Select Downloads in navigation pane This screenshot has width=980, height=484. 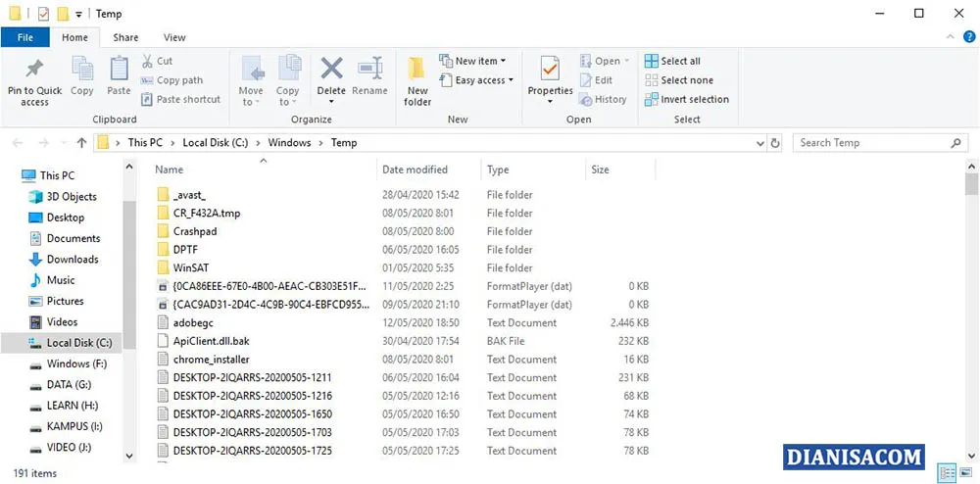tap(63, 260)
